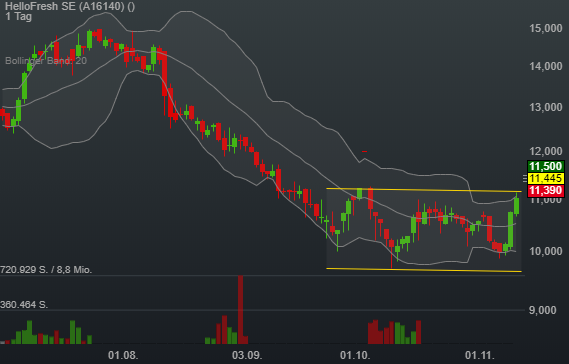Viewport: 569px width, 364px height.
Task: Click the lower yellow range line
Action: (423, 270)
